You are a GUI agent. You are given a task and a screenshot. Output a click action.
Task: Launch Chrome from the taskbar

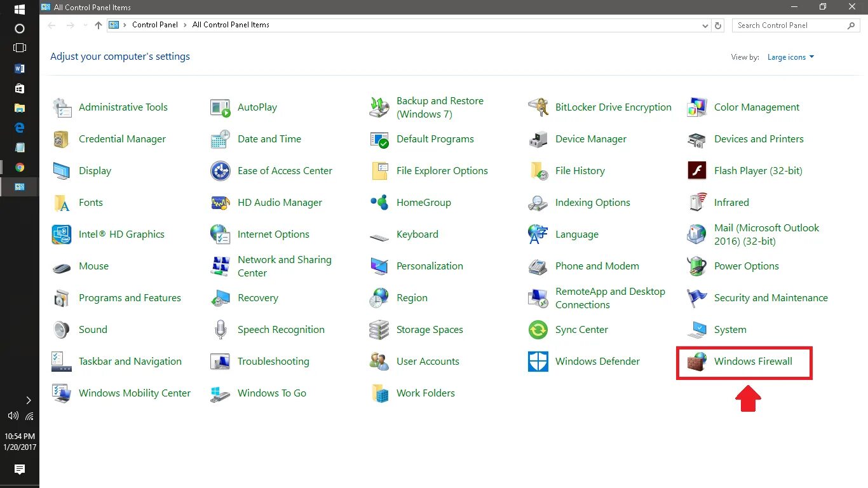19,167
